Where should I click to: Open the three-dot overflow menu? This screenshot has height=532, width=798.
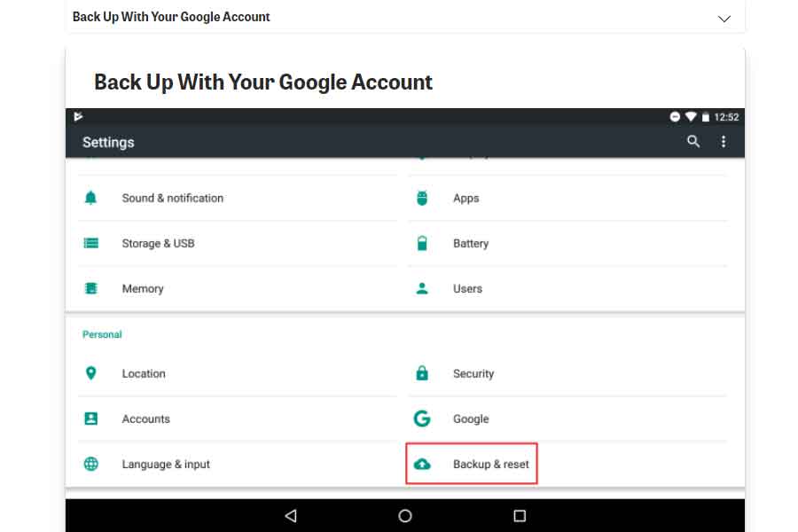(x=724, y=142)
